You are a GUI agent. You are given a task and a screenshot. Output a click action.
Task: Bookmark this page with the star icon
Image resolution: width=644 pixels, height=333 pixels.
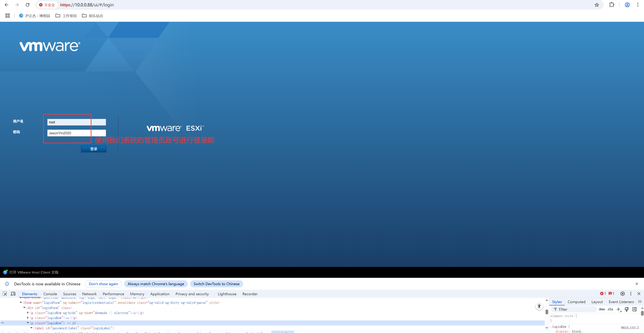[597, 5]
